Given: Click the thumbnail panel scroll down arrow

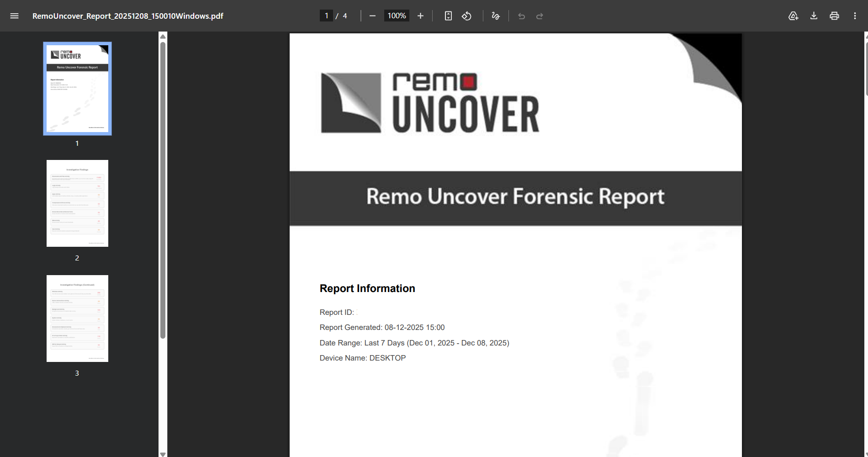Looking at the screenshot, I should pyautogui.click(x=163, y=454).
